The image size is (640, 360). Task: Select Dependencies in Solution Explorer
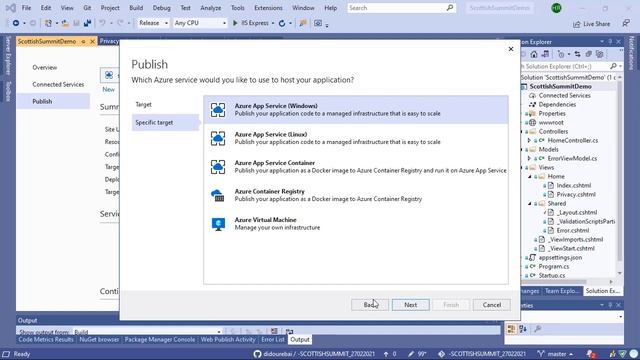(557, 104)
